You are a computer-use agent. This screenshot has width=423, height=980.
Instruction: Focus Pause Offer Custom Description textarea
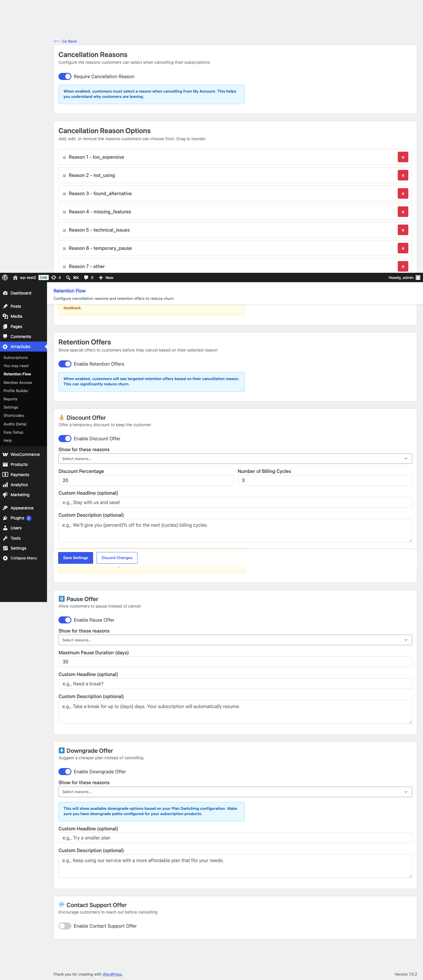pos(235,712)
